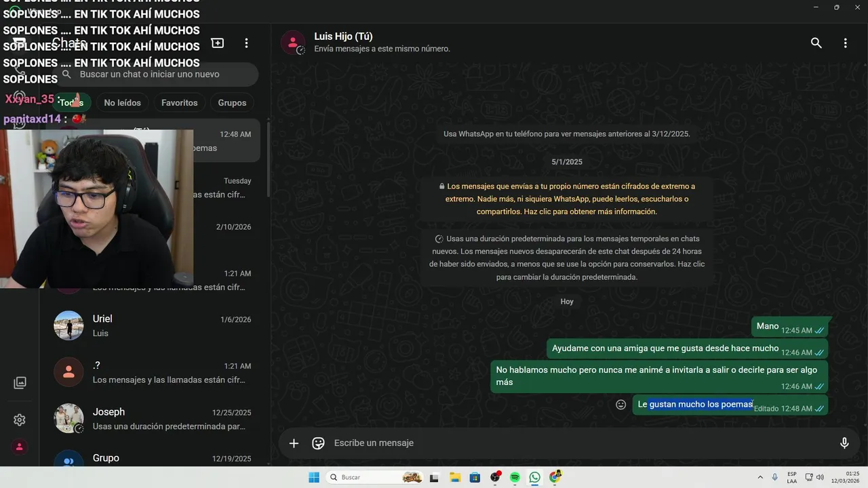
Task: Click the ESP LAA language indicator
Action: coord(792,477)
